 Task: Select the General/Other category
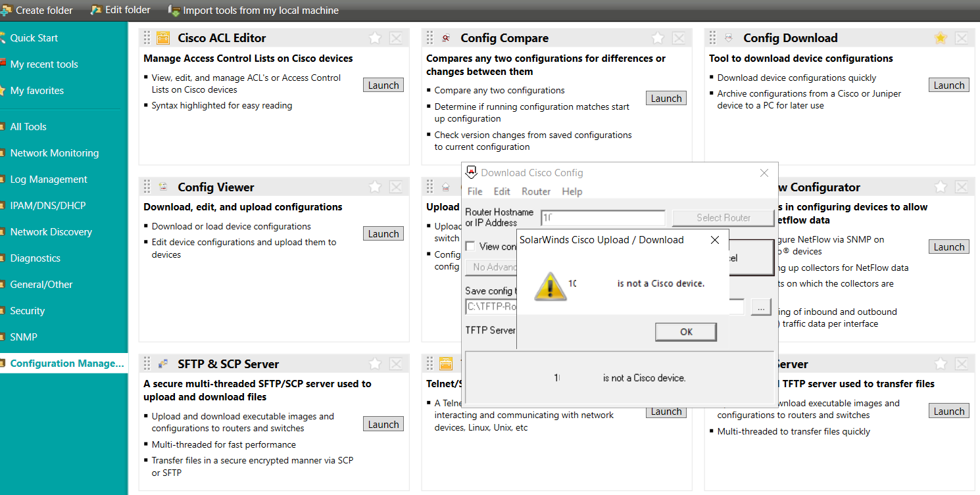[x=41, y=285]
